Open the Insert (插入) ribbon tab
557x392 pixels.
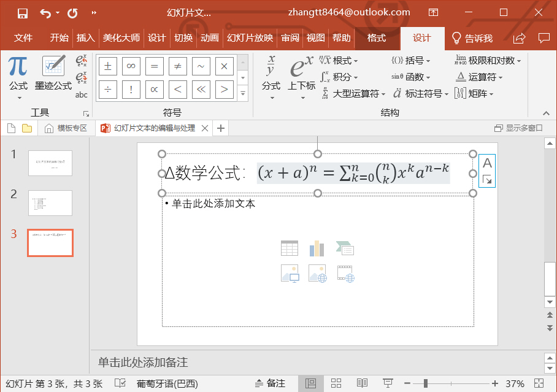(85, 38)
